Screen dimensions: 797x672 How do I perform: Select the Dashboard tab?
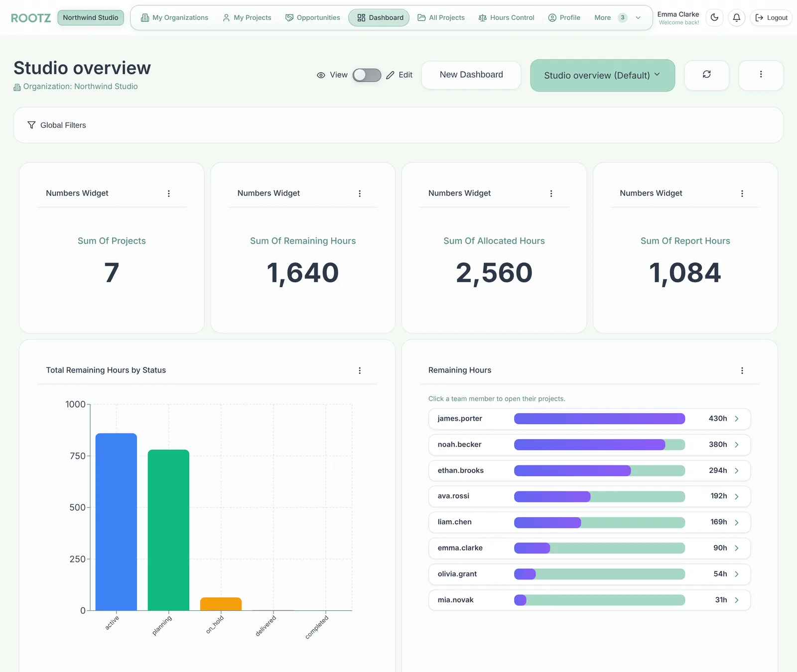pyautogui.click(x=379, y=18)
